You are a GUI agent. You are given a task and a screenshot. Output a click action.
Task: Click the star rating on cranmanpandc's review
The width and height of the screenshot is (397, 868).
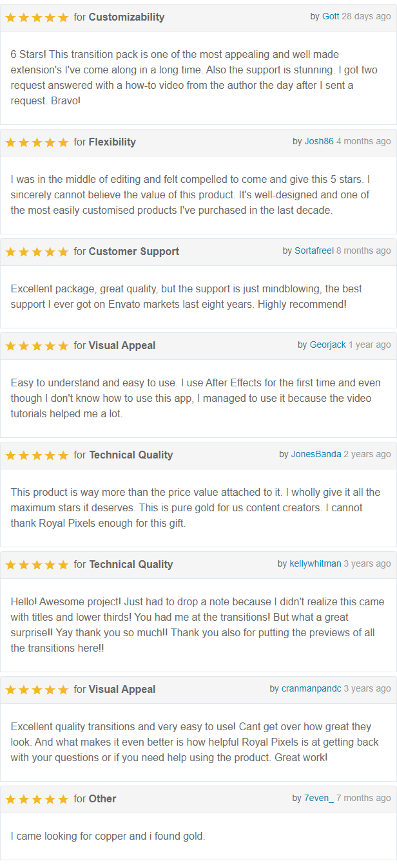click(37, 690)
